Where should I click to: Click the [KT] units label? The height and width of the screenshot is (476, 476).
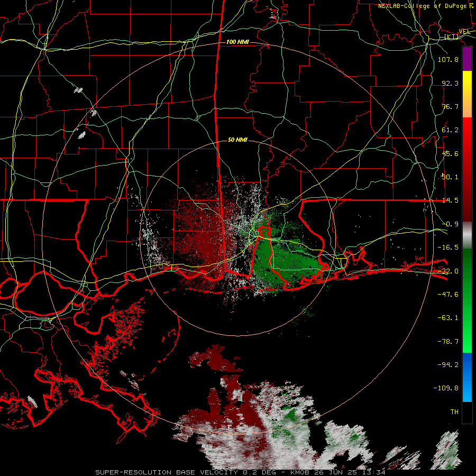coord(452,36)
